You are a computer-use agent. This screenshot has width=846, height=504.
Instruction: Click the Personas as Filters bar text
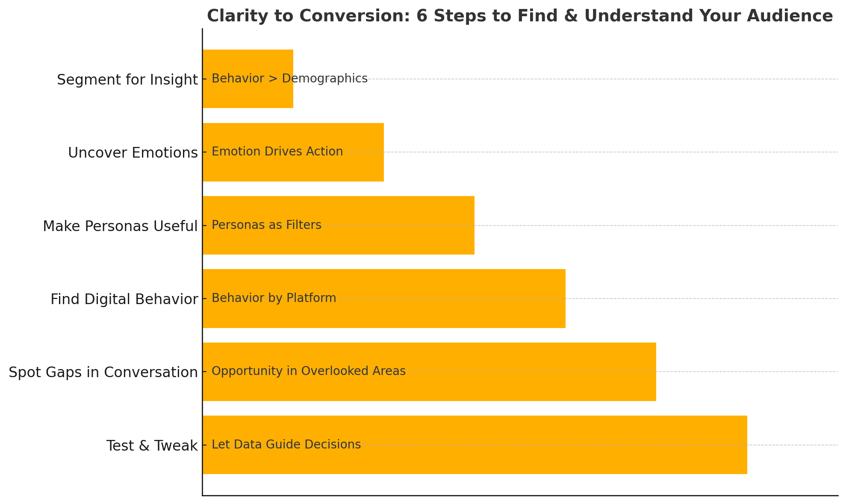(266, 225)
